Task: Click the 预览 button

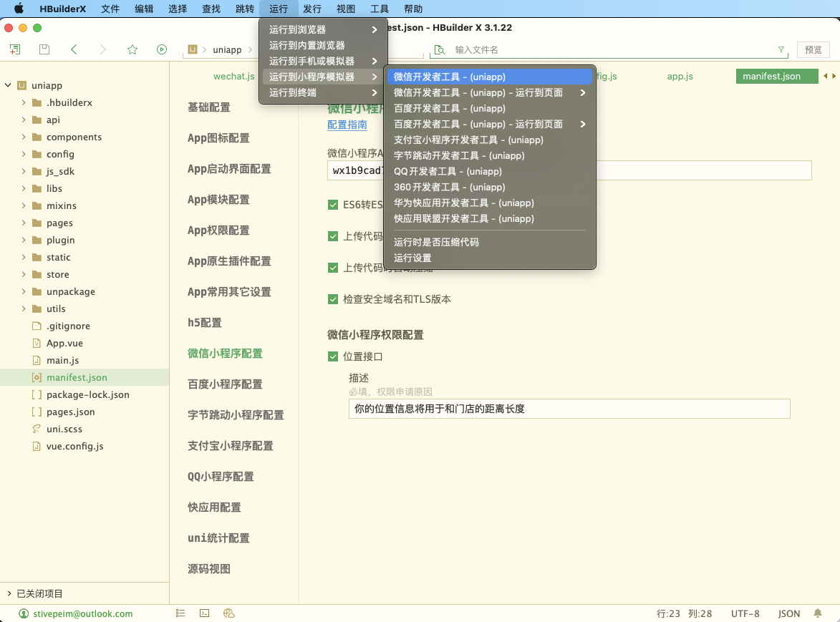Action: [814, 50]
